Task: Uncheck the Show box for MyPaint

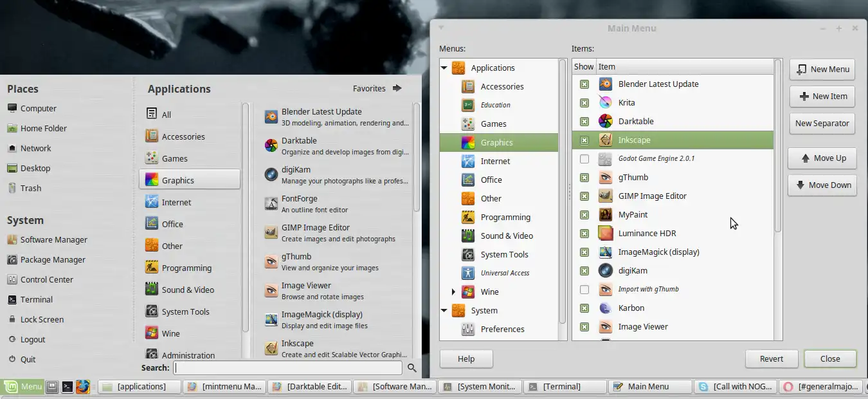Action: coord(584,215)
